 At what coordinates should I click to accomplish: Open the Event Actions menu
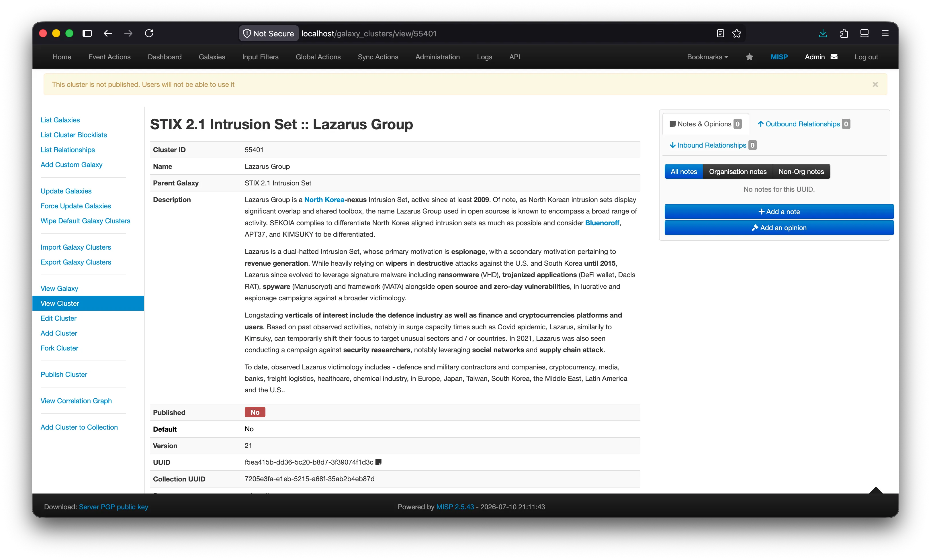point(109,57)
